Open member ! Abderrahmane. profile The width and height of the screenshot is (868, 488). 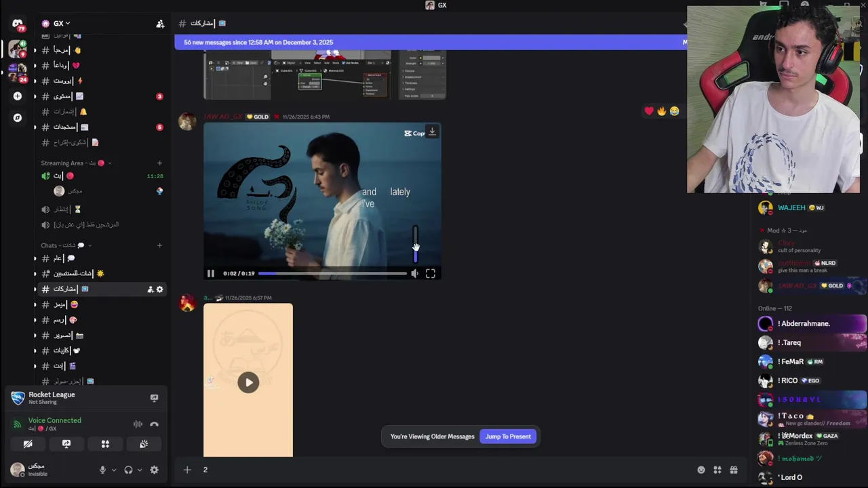click(x=811, y=324)
